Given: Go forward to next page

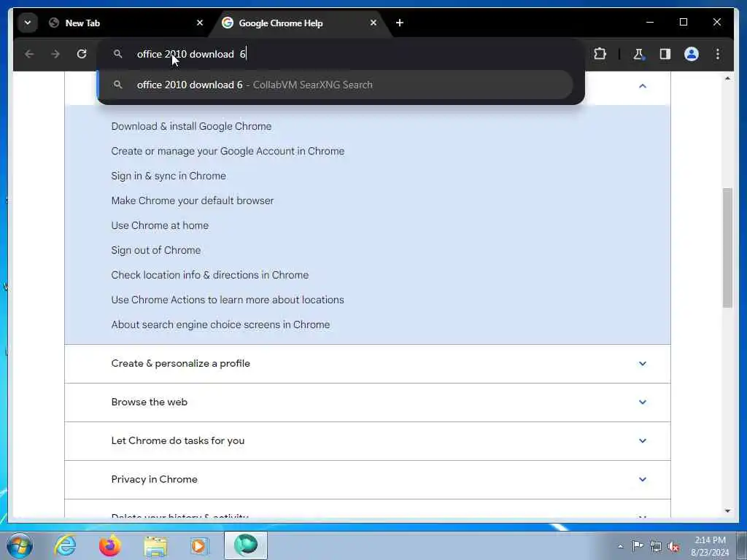Looking at the screenshot, I should (55, 54).
